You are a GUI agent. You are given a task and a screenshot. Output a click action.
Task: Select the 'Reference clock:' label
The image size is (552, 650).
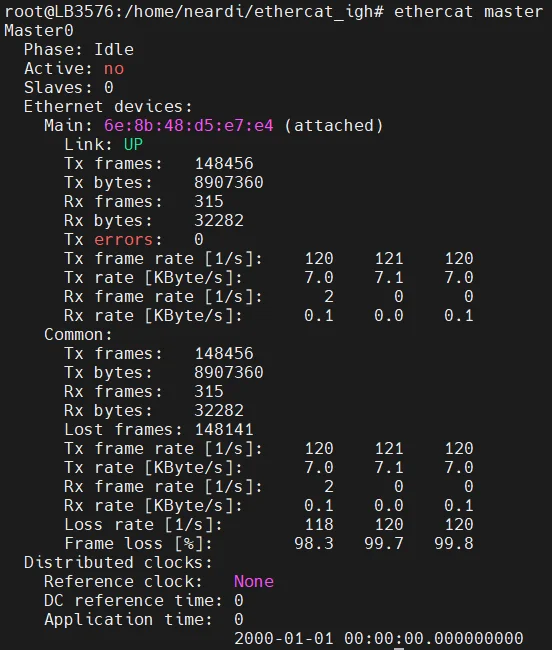point(123,582)
